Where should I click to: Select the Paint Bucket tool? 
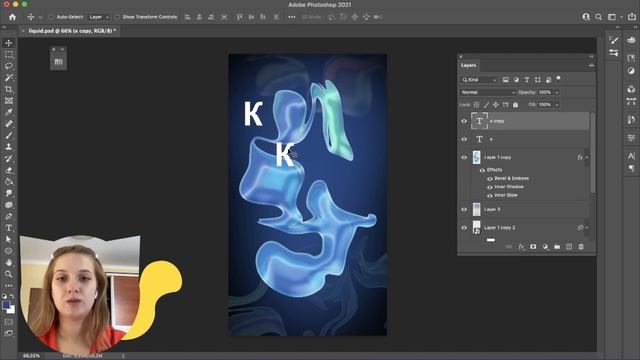click(9, 182)
